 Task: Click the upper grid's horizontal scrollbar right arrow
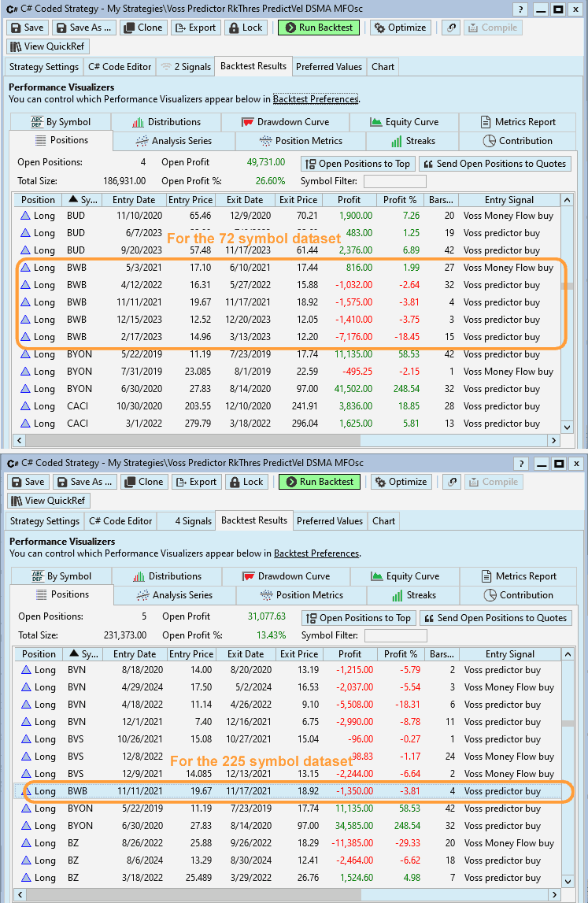pyautogui.click(x=554, y=441)
